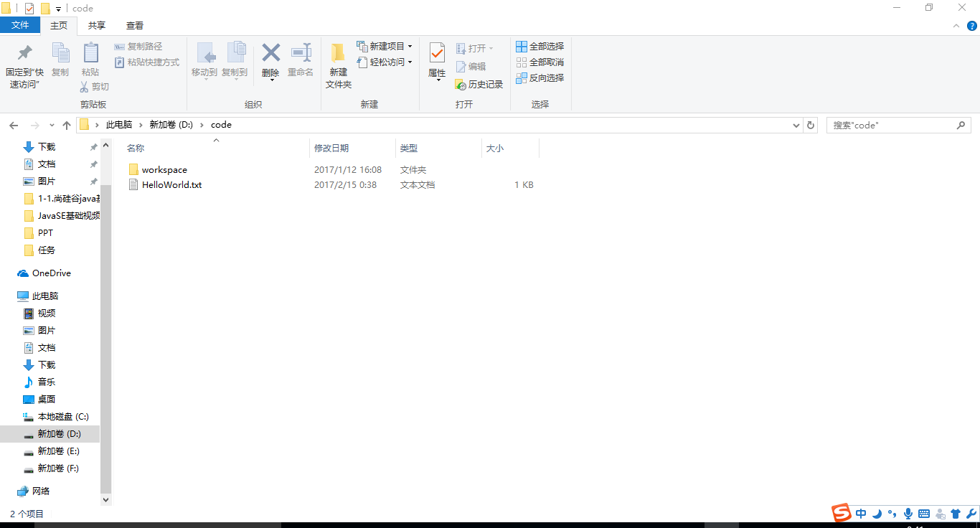Click the Rename (重命名) icon
980x528 pixels.
point(301,53)
